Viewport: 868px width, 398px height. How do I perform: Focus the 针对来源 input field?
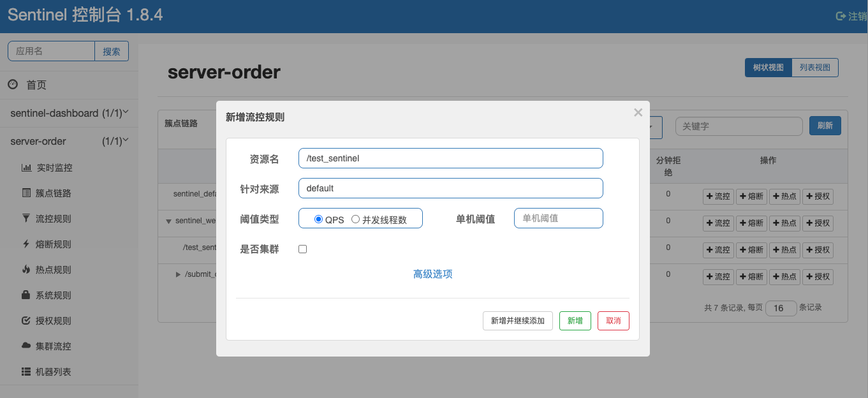click(451, 188)
